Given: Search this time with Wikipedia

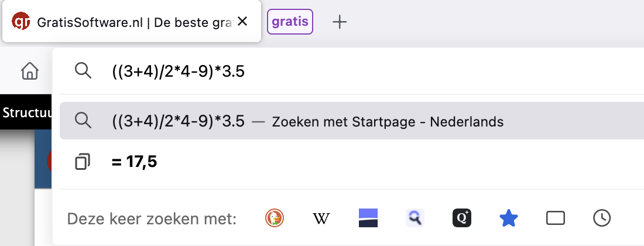Looking at the screenshot, I should [x=321, y=218].
